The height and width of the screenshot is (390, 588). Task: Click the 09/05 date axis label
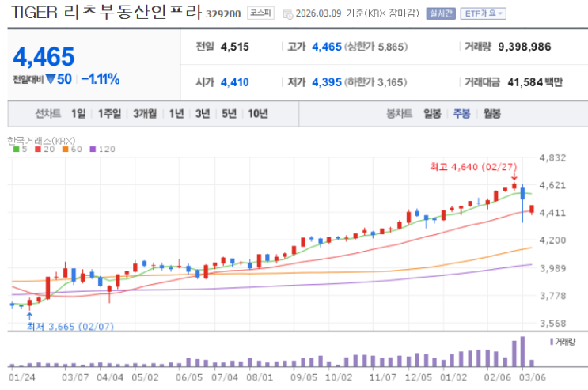point(304,377)
